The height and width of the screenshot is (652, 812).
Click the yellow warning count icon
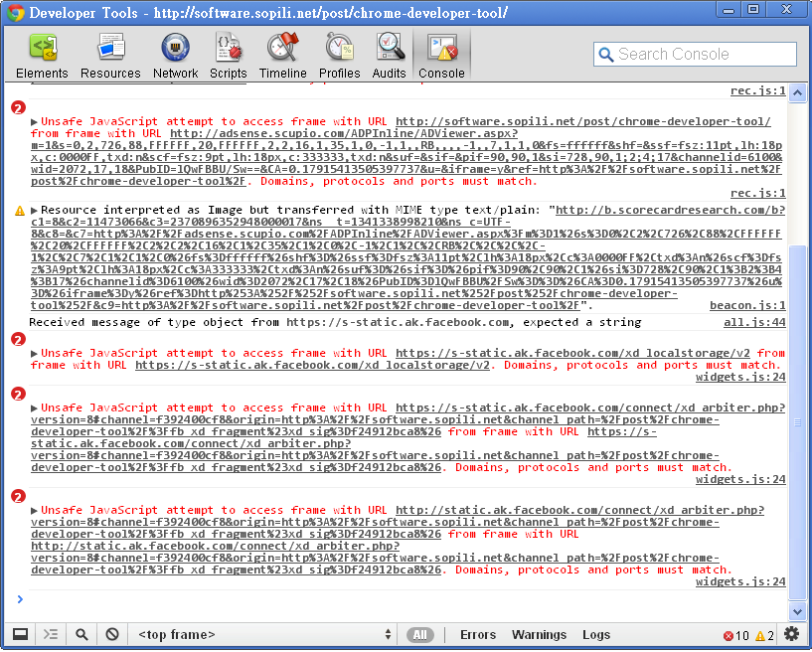760,636
